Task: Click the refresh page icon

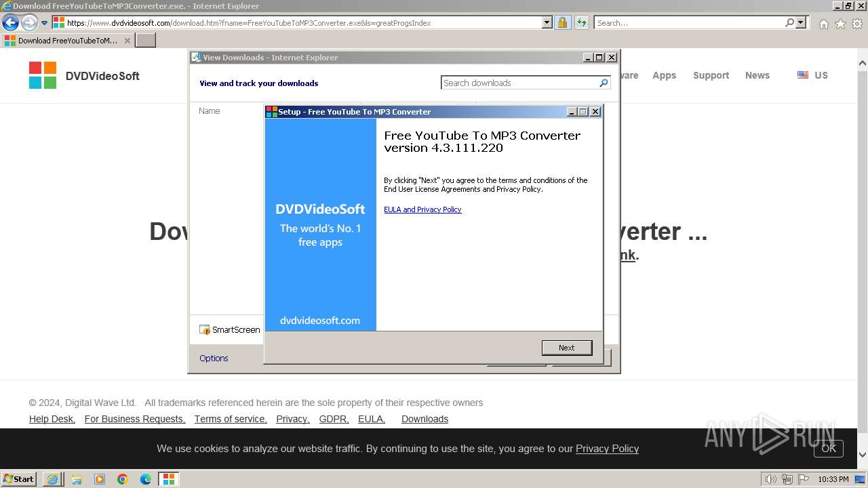Action: point(581,22)
